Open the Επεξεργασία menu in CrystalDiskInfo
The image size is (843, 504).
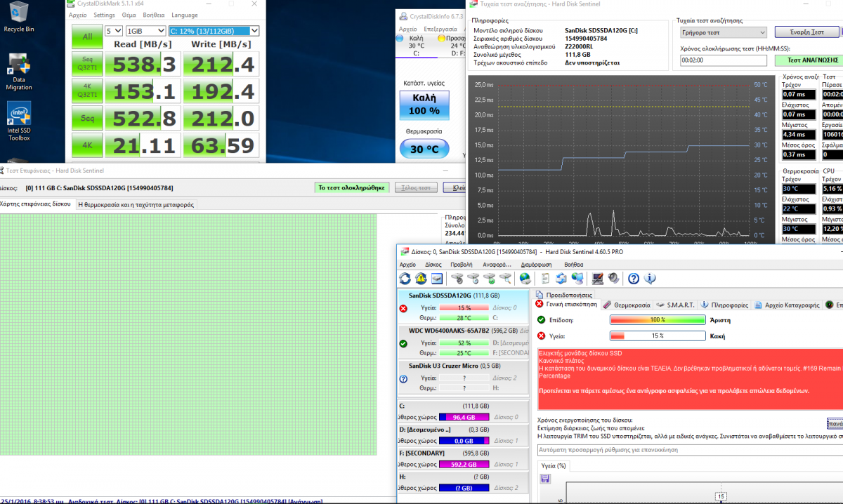pos(440,29)
